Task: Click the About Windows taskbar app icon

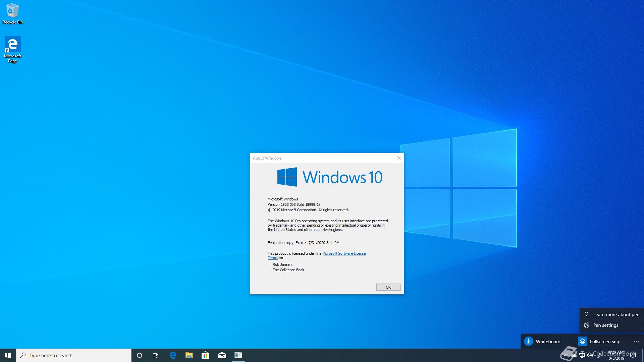Action: (x=238, y=355)
